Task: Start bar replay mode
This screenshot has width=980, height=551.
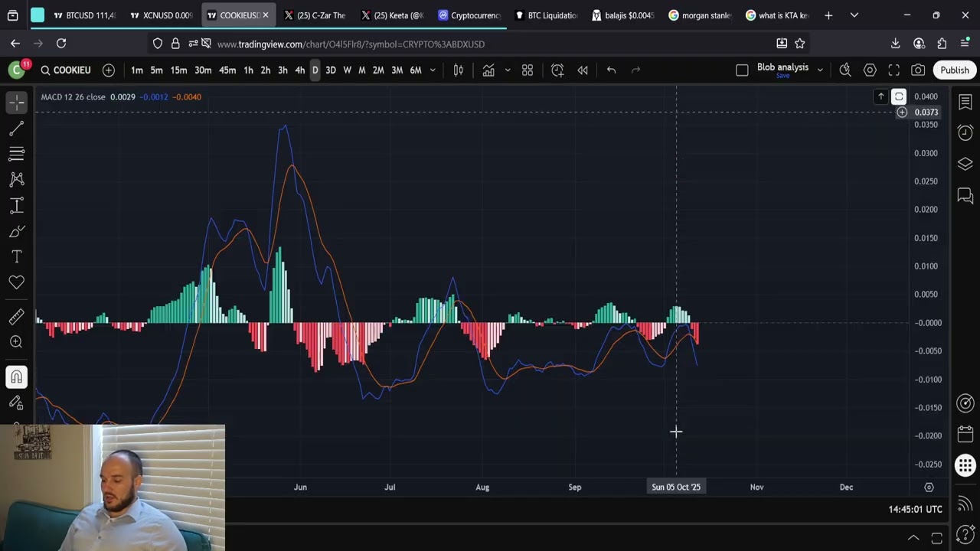Action: click(x=583, y=70)
